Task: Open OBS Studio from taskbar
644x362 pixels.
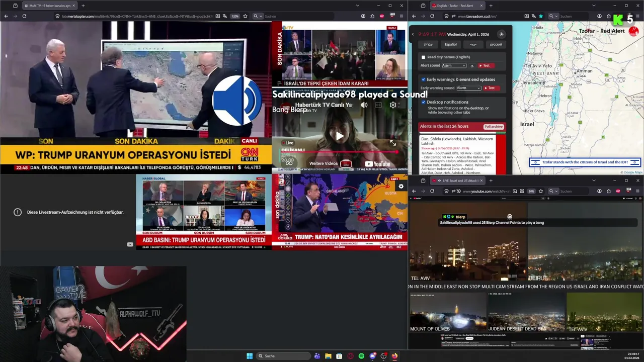Action: pyautogui.click(x=383, y=356)
